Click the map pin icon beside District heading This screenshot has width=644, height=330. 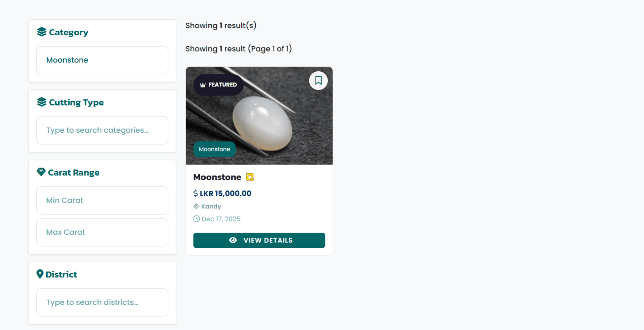click(40, 274)
